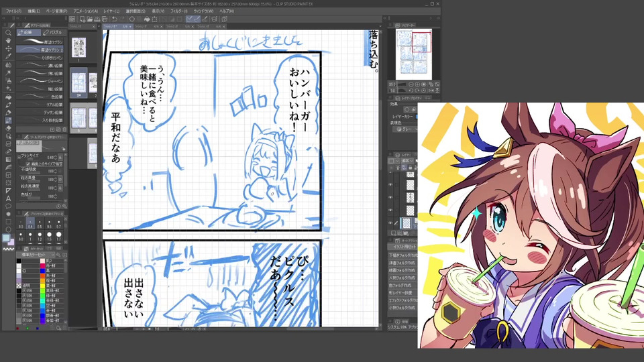
Task: Click Navigator preview thumbnail
Action: pyautogui.click(x=414, y=54)
